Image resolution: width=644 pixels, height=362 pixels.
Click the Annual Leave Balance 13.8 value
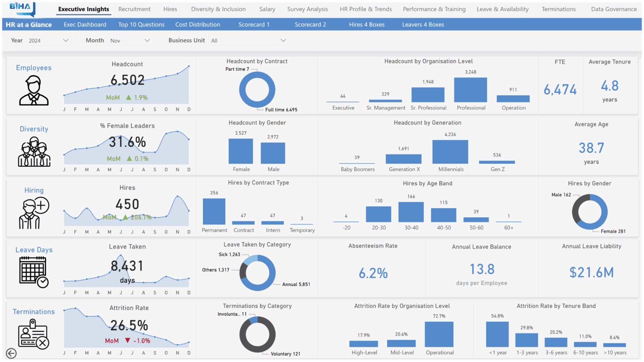tap(482, 269)
